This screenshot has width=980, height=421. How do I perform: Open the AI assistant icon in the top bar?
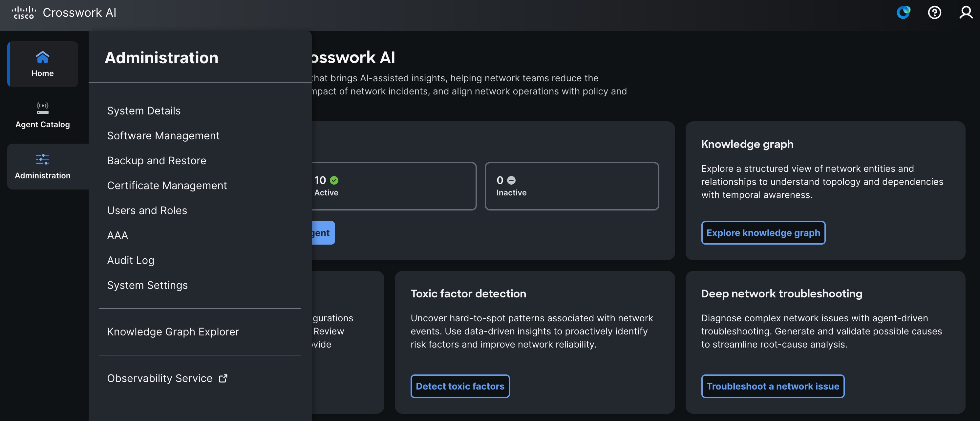pos(904,12)
